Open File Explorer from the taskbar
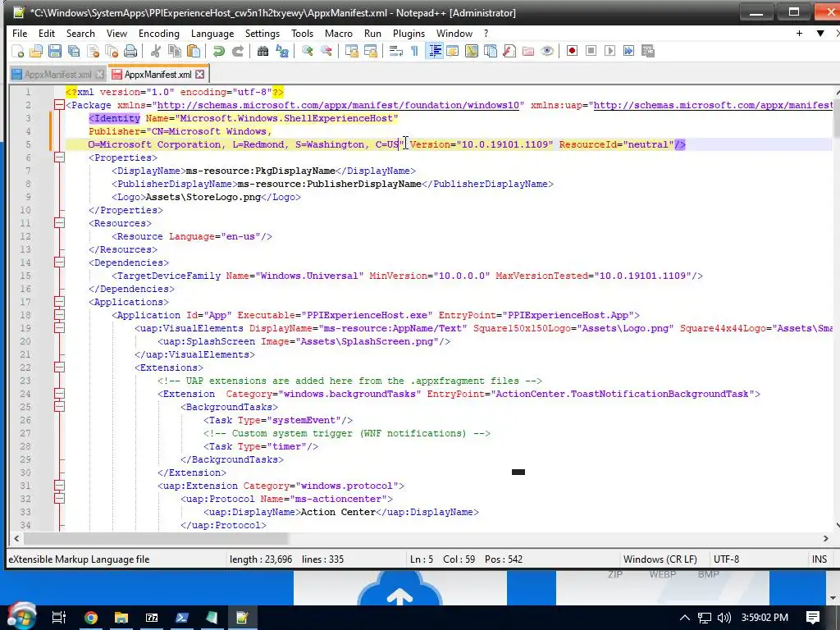This screenshot has height=630, width=840. [x=121, y=618]
